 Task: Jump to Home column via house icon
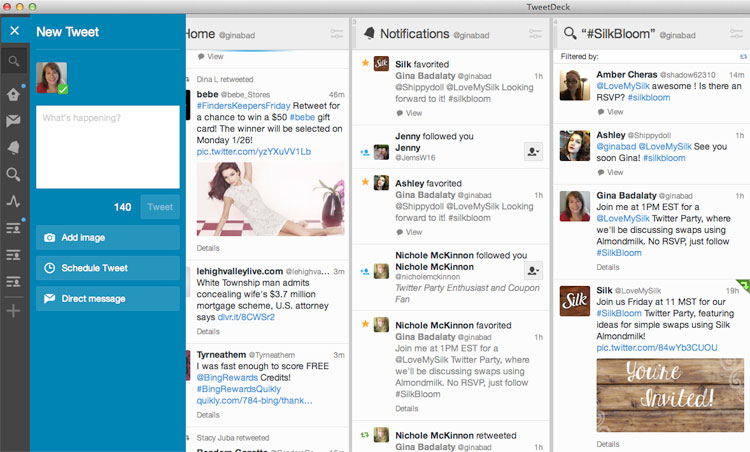coord(13,94)
